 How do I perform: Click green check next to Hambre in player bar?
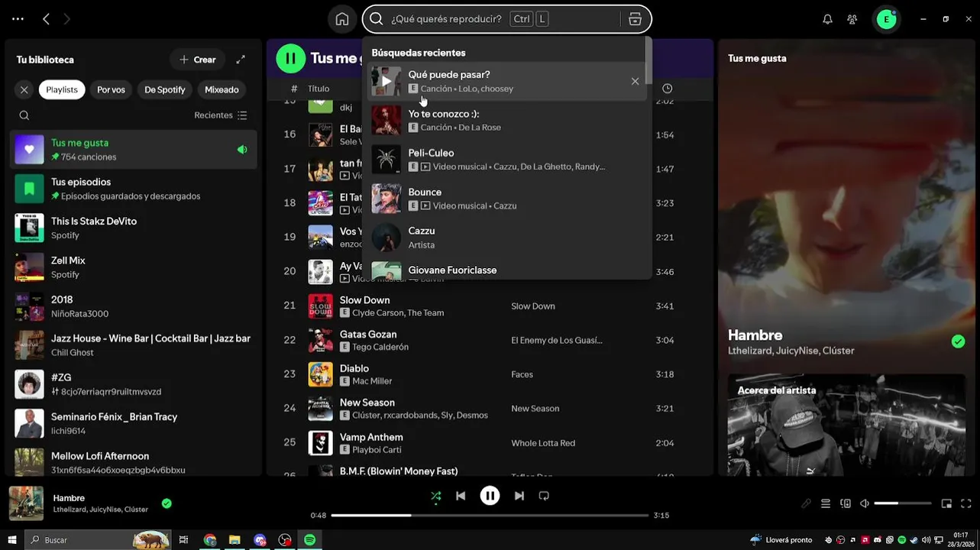tap(167, 503)
